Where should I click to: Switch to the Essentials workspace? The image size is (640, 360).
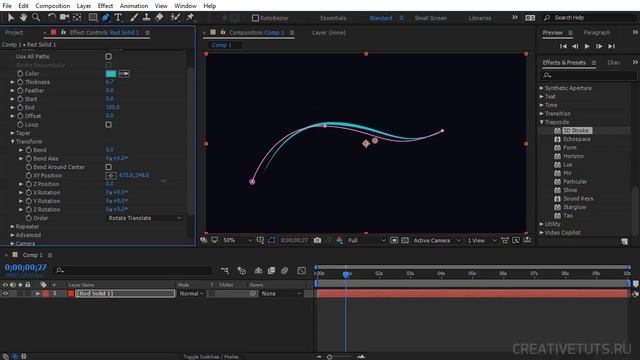click(333, 18)
